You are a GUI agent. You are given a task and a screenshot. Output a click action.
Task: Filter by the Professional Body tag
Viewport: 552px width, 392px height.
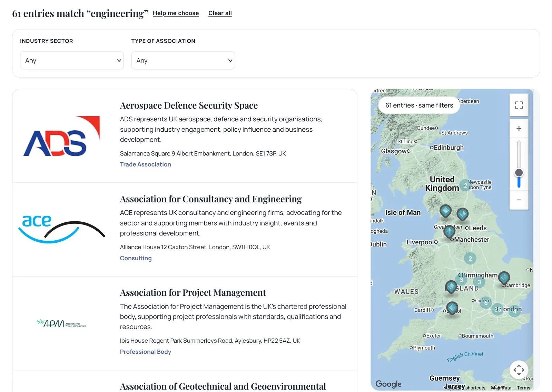coord(146,352)
